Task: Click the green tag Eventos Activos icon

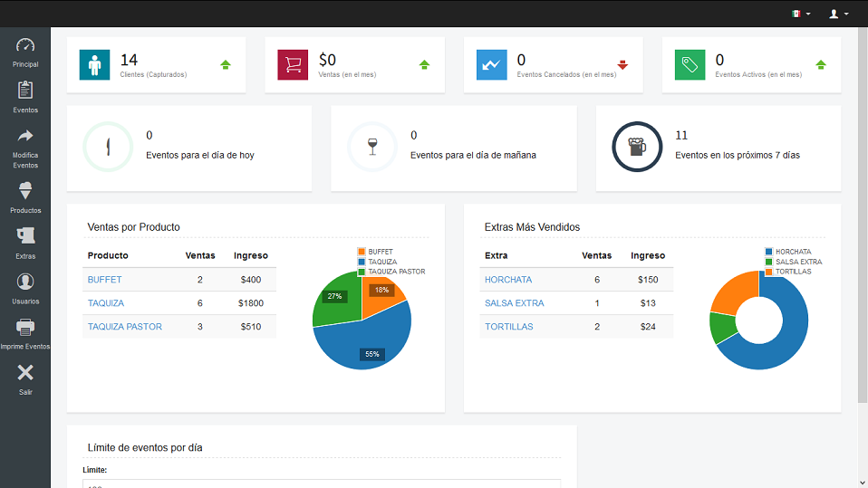Action: click(690, 65)
